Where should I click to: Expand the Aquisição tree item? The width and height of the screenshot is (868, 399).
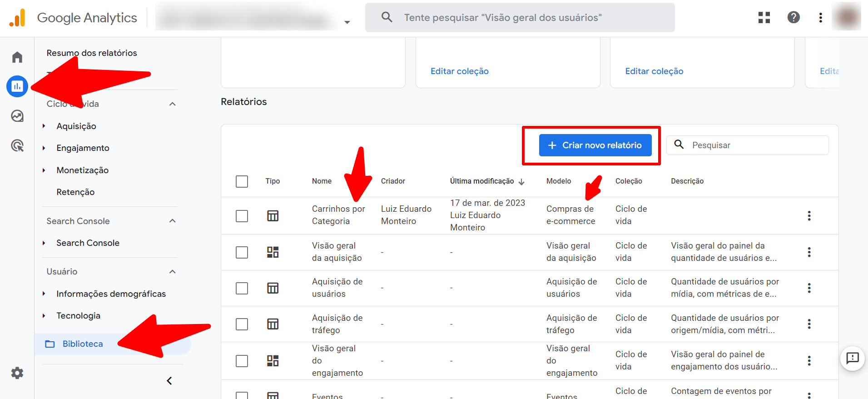[44, 126]
